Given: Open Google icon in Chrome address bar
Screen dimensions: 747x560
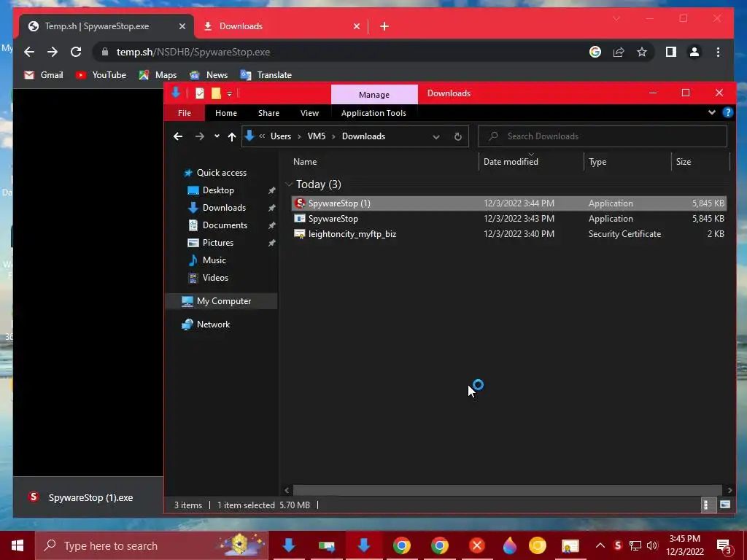Looking at the screenshot, I should coord(595,52).
